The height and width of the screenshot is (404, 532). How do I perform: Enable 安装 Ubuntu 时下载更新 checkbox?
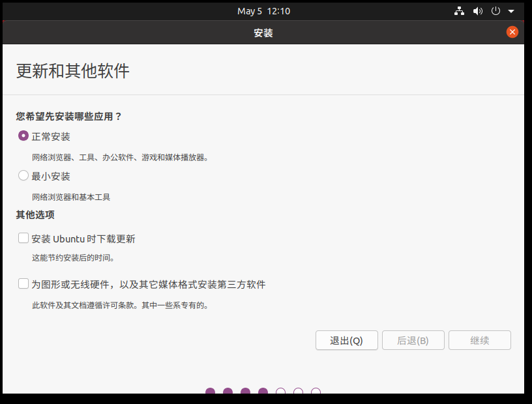click(23, 238)
